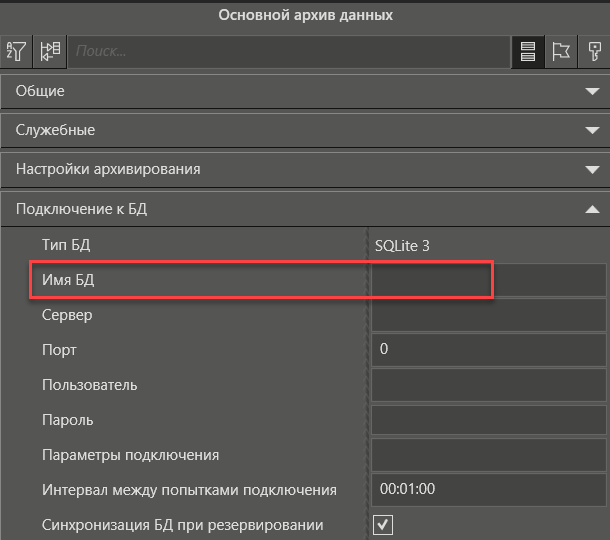Click the alphabetical sort filter icon
610x540 pixels.
pyautogui.click(x=16, y=51)
